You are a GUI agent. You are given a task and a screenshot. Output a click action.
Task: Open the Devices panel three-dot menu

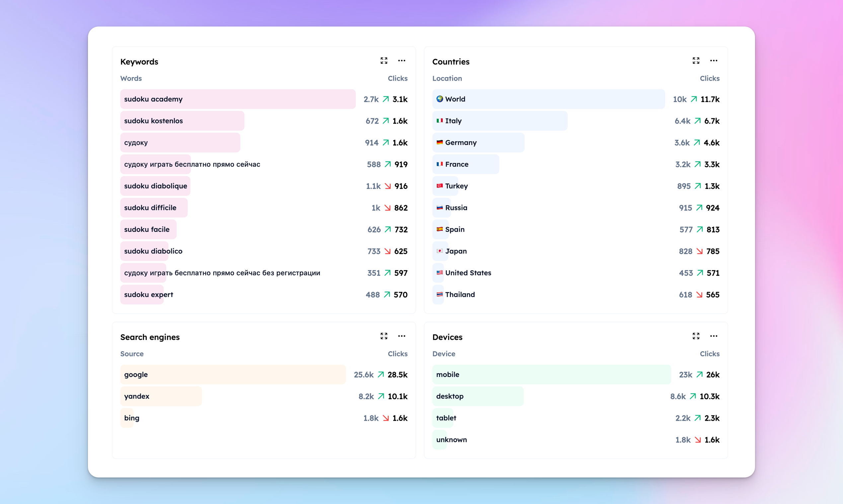(x=714, y=336)
